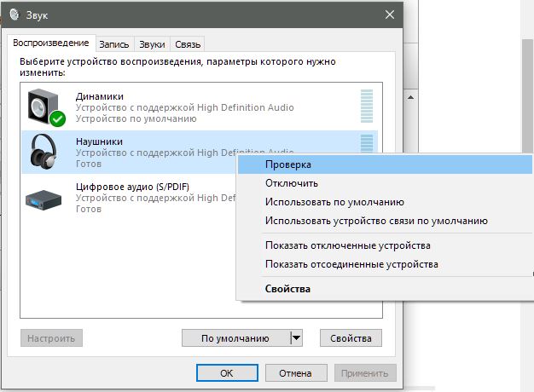Open the dropdown arrow next to По умолчанию
Screen dimensions: 534x392
pos(297,338)
